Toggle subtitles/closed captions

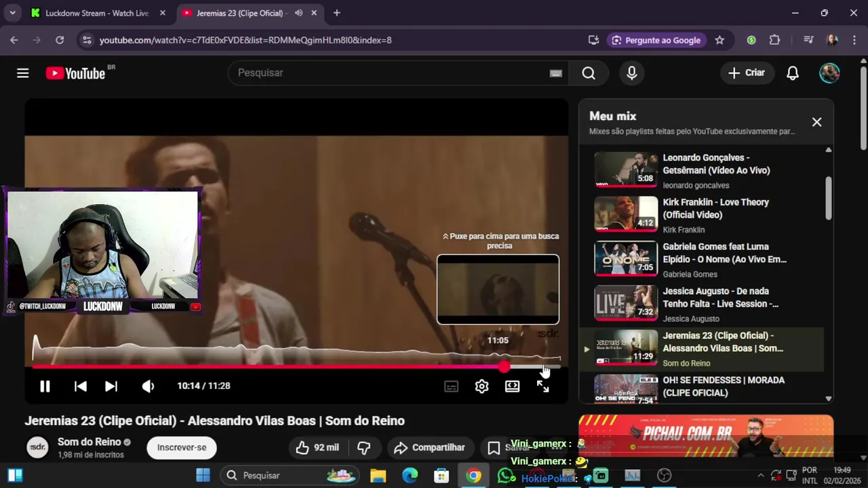(x=451, y=386)
